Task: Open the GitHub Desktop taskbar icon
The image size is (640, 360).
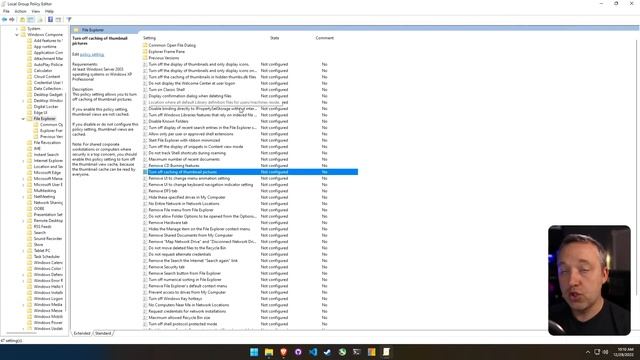Action: coord(298,352)
